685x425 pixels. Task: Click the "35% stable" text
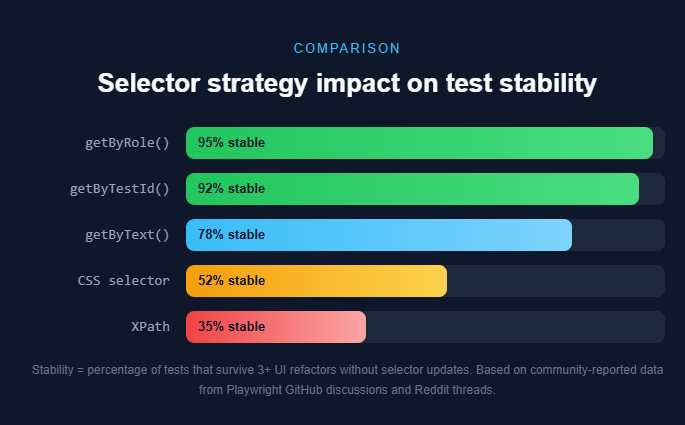(x=231, y=327)
